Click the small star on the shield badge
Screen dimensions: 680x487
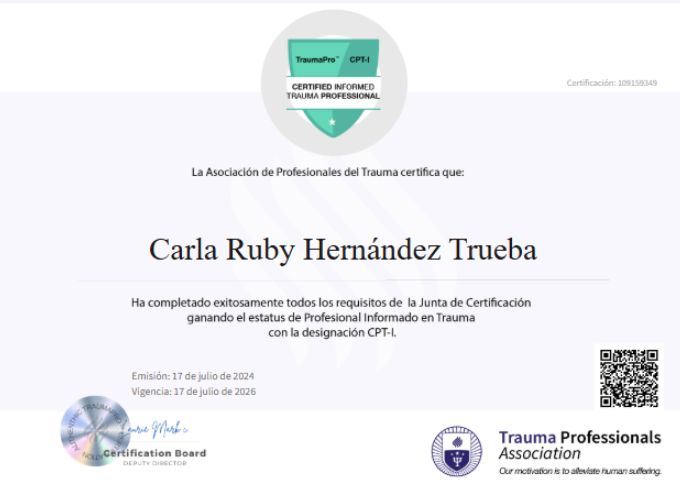(x=334, y=123)
